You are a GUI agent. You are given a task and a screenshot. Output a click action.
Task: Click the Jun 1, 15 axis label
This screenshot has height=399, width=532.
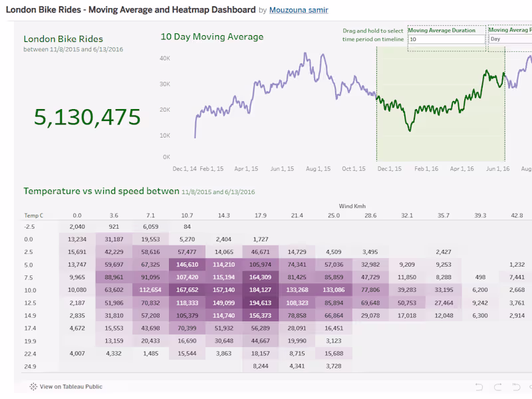point(283,169)
